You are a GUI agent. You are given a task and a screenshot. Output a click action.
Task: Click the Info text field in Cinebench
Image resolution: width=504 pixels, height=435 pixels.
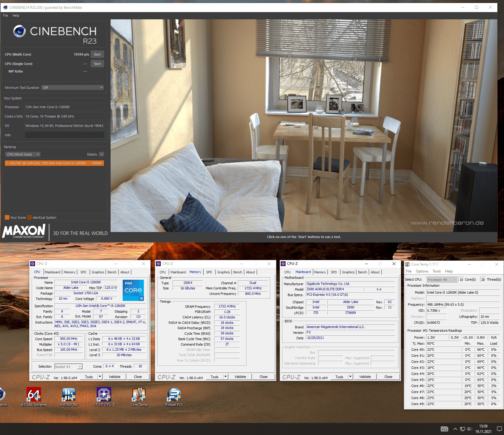click(64, 135)
